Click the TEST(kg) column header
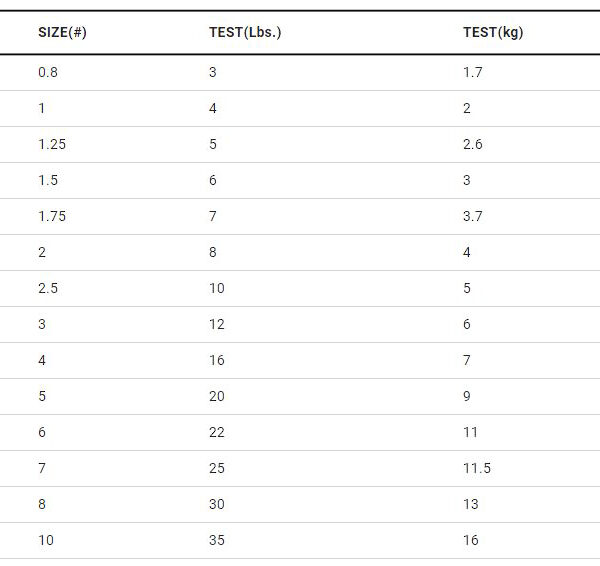Viewport: 600px width, 566px height. point(493,32)
